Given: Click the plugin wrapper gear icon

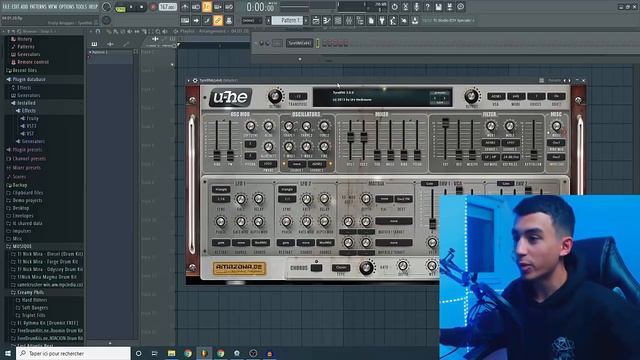Looking at the screenshot, I should pos(195,80).
